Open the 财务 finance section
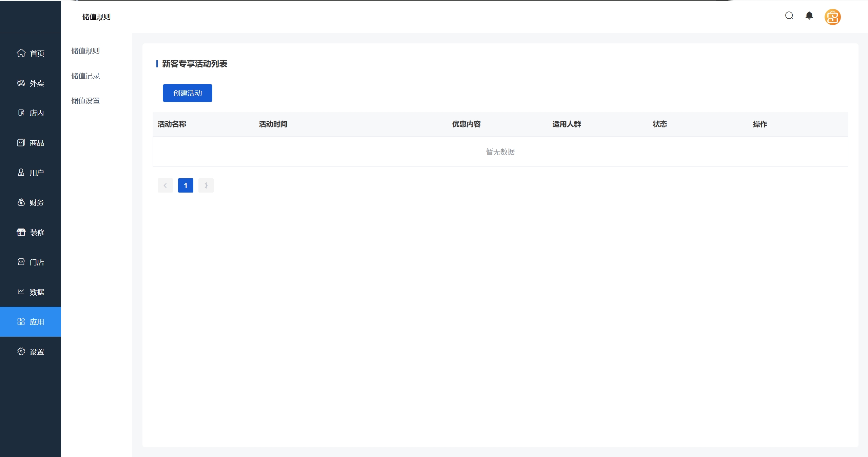The image size is (868, 457). (31, 202)
